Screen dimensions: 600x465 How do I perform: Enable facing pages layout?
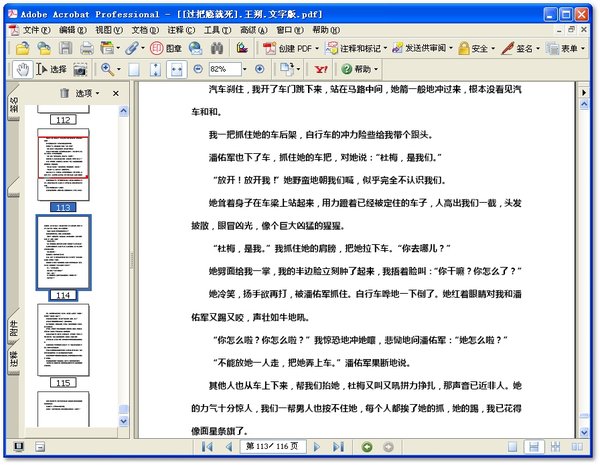pos(577,447)
